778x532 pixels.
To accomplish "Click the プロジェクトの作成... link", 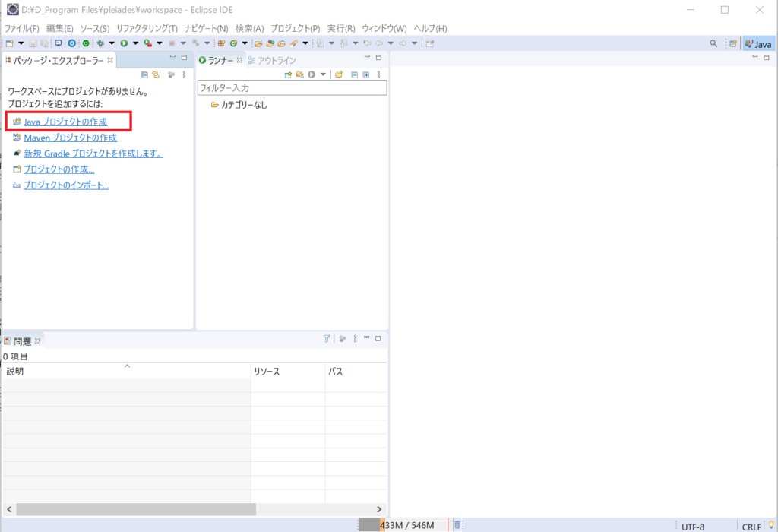I will click(59, 169).
